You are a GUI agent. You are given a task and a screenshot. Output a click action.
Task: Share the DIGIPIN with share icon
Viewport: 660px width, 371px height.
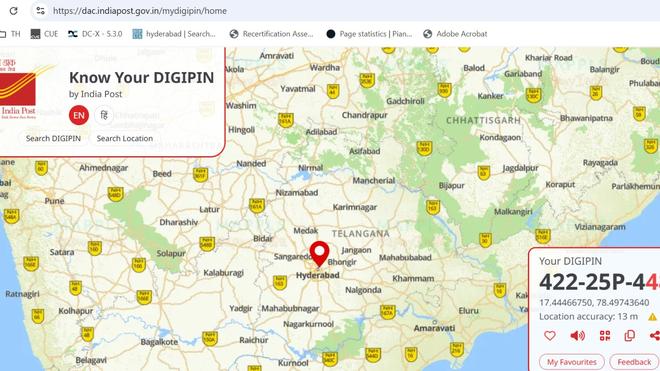(x=655, y=335)
